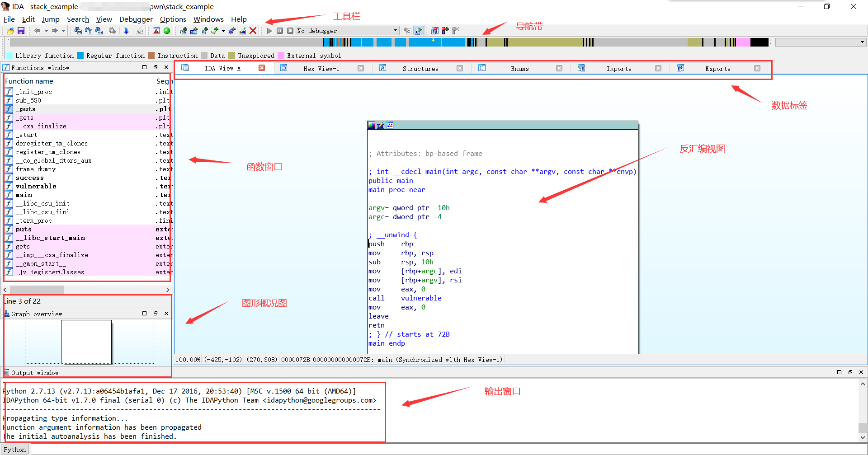This screenshot has height=455, width=868.
Task: Close the IDA View-A tab
Action: tap(262, 68)
